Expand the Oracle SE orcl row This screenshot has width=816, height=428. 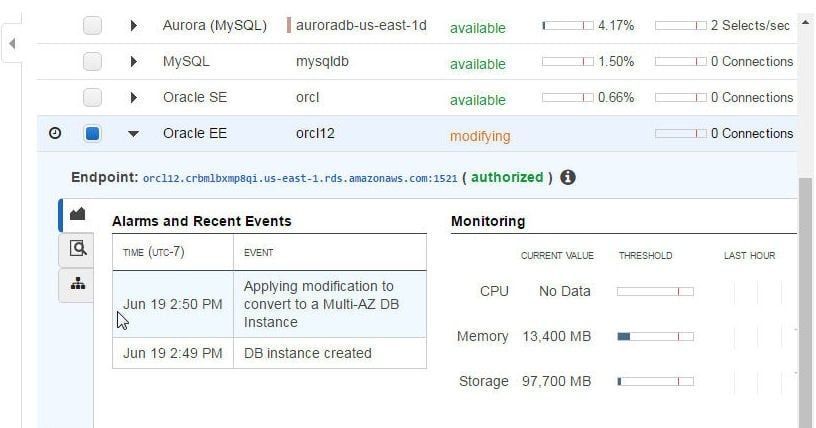(x=133, y=97)
